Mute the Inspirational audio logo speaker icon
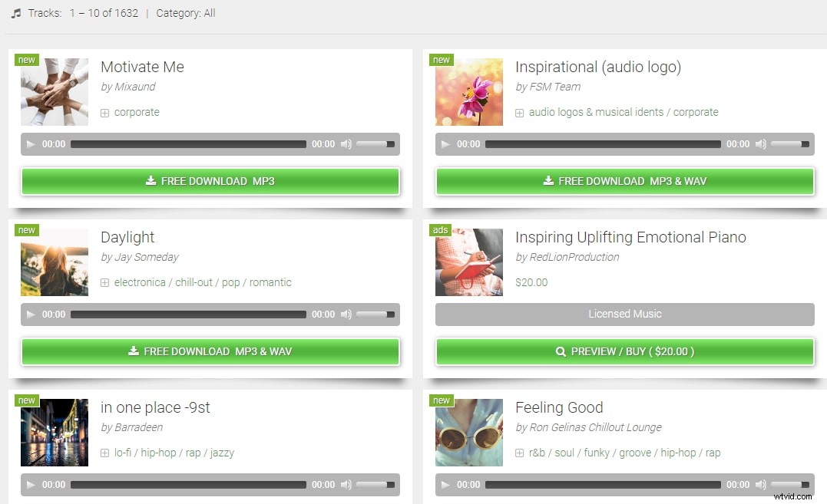Viewport: 827px width, 504px height. (x=760, y=144)
